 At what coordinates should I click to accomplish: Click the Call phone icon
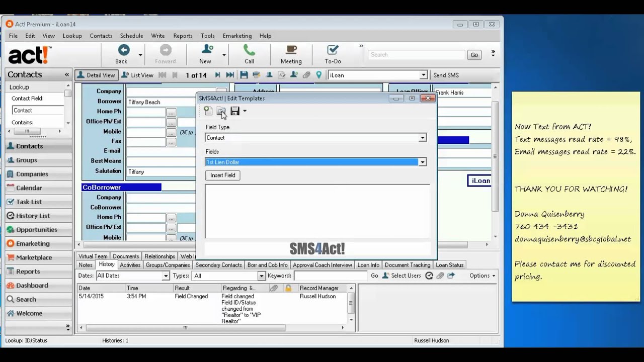[x=249, y=50]
